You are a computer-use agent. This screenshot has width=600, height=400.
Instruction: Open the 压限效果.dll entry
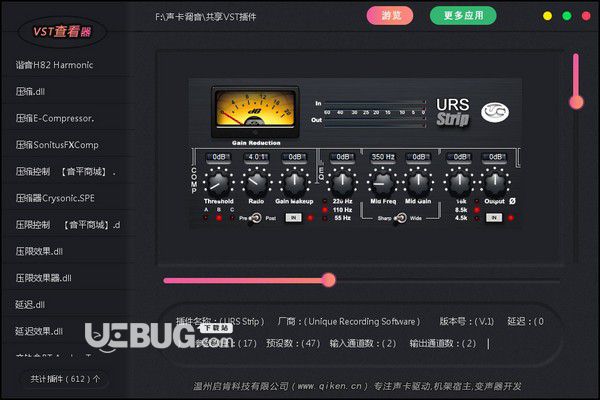[x=39, y=251]
